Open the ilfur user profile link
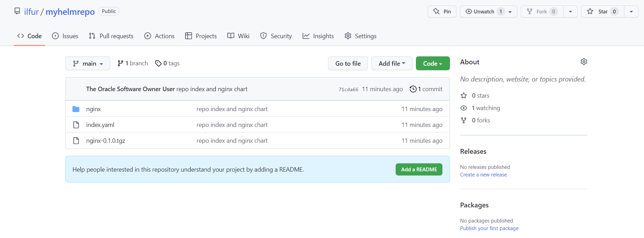 point(31,12)
